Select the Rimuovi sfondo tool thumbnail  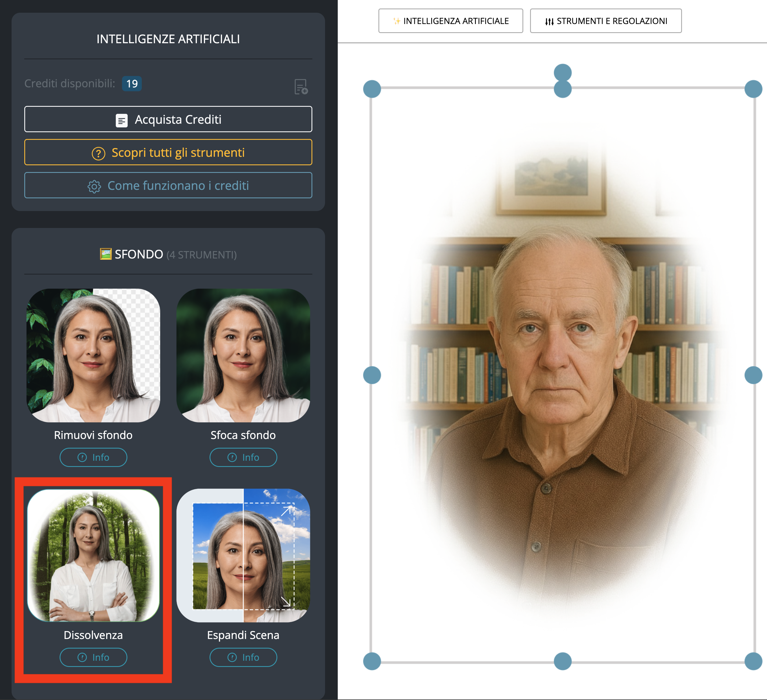click(x=93, y=356)
